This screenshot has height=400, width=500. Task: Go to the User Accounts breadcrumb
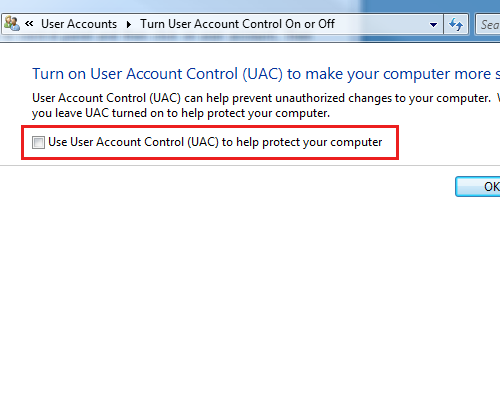click(x=79, y=24)
